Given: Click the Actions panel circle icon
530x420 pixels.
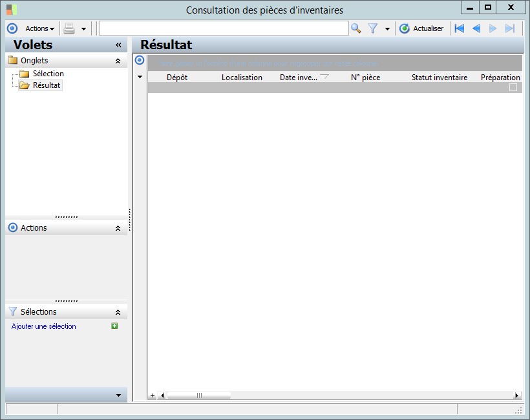Looking at the screenshot, I should click(x=13, y=227).
